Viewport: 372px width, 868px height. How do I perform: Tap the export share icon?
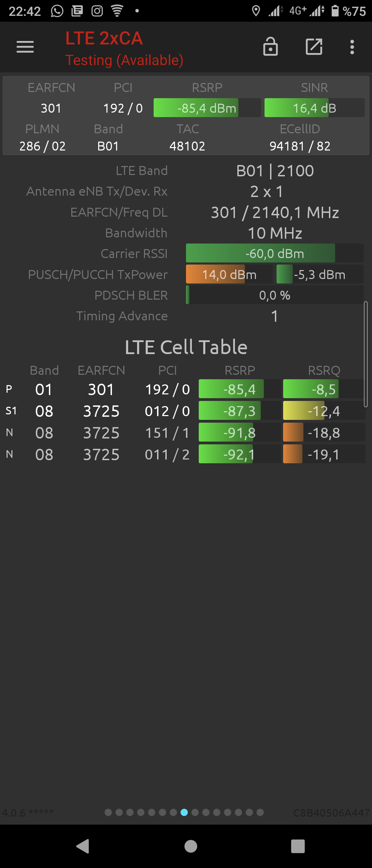(314, 46)
